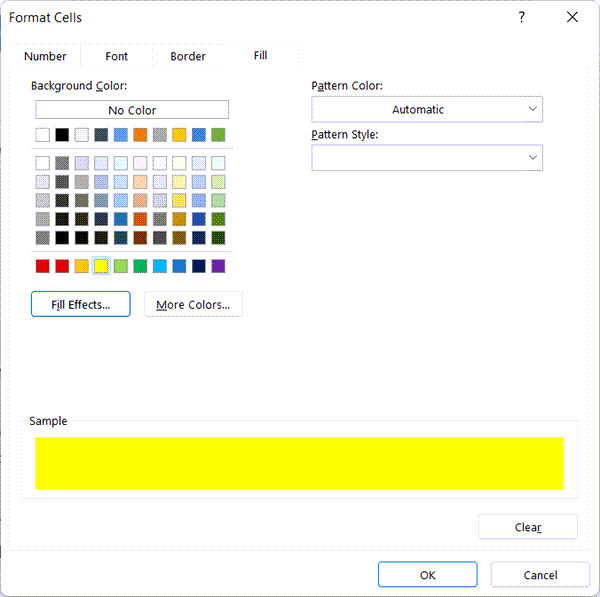
Task: Confirm with the OK button
Action: (x=427, y=575)
